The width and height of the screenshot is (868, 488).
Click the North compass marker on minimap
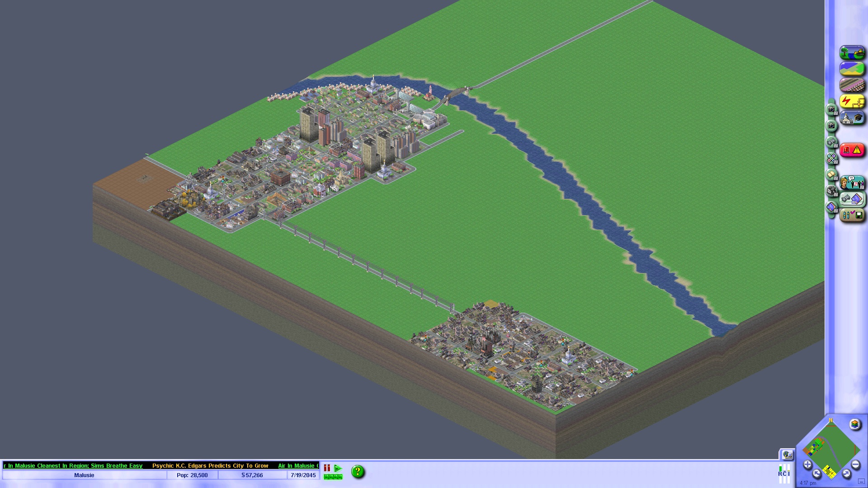tap(831, 421)
